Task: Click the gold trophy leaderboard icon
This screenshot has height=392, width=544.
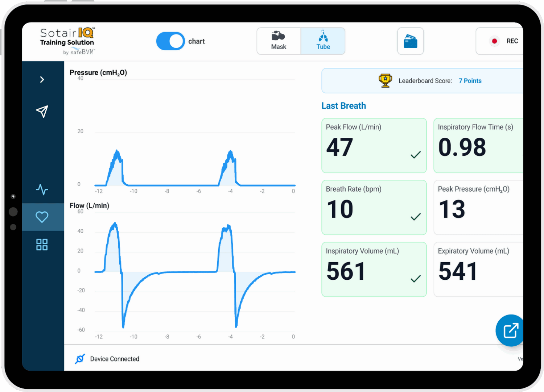Action: (x=385, y=80)
